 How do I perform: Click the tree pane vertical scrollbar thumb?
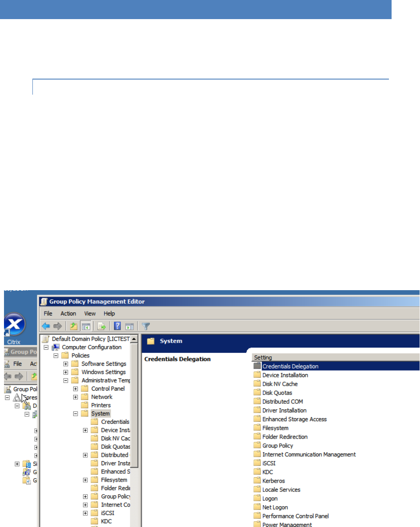(x=134, y=405)
